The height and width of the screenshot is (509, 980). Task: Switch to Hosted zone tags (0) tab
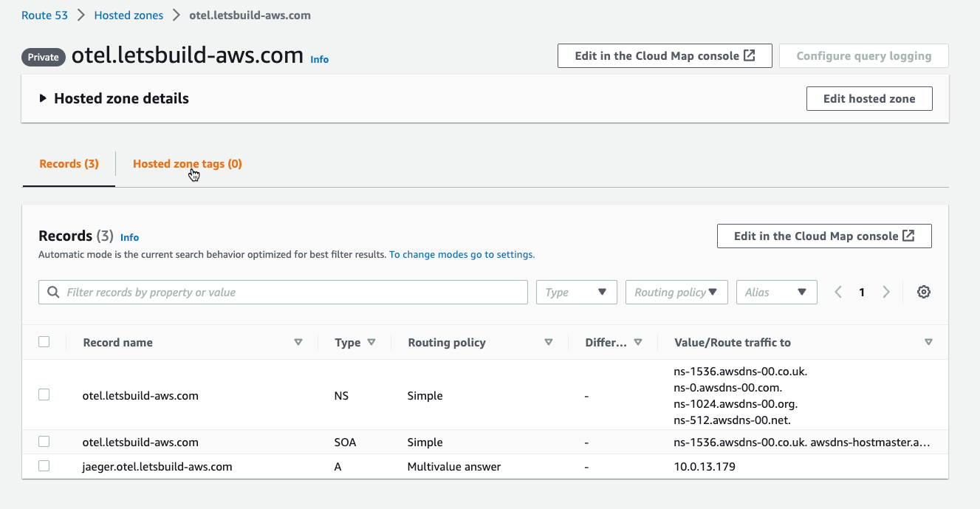[188, 163]
